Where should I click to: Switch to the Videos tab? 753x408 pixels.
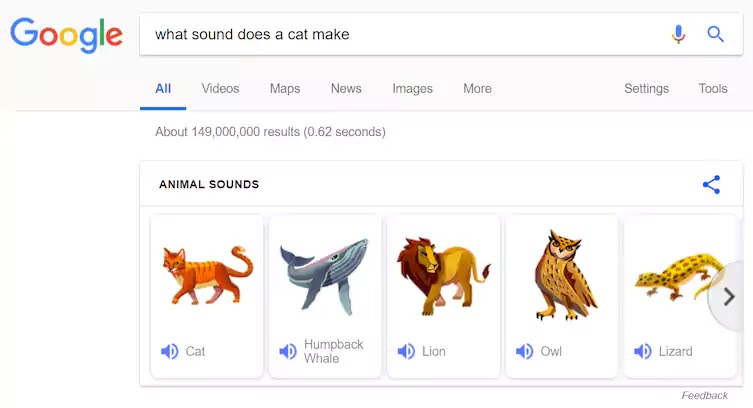[x=220, y=88]
